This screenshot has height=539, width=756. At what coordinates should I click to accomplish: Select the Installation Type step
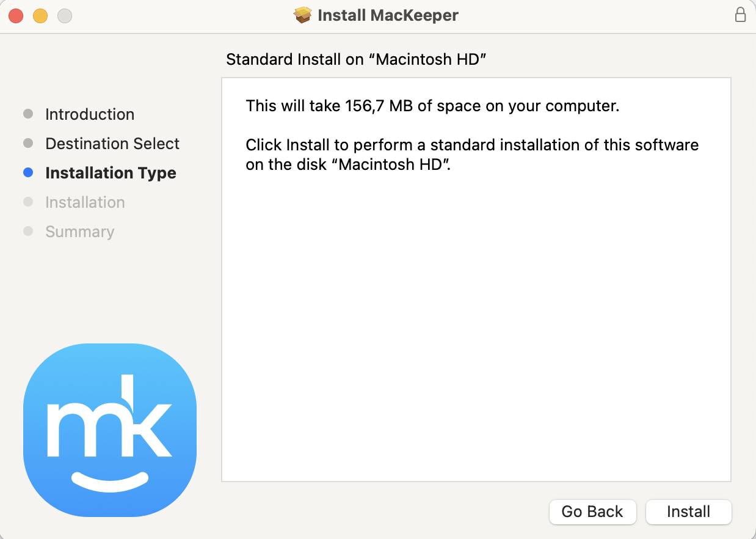click(110, 173)
